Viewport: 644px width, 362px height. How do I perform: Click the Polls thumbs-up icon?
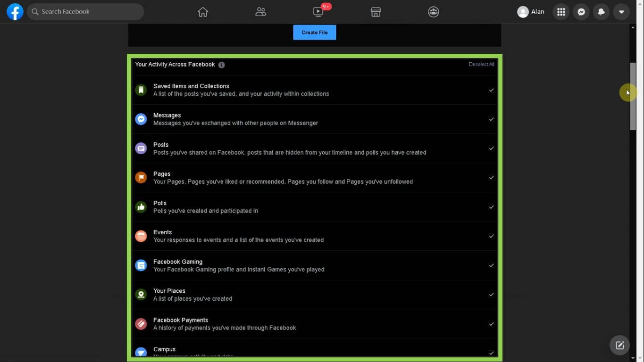click(141, 207)
